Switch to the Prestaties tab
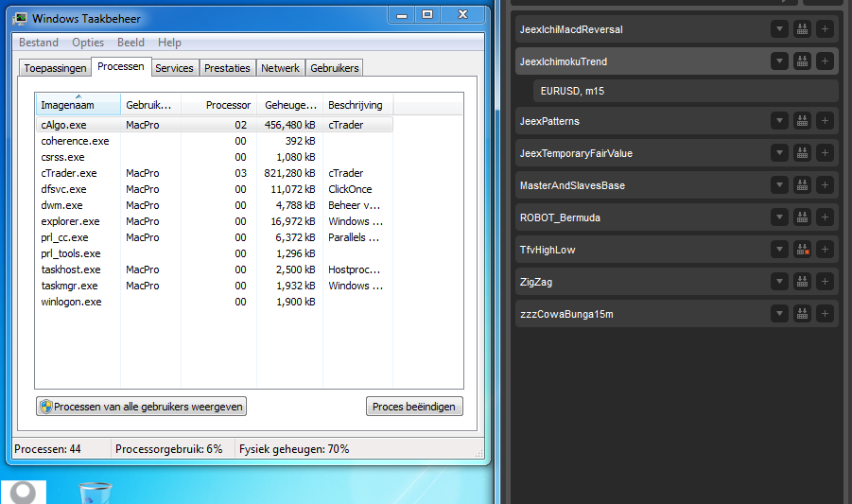The height and width of the screenshot is (504, 852). click(227, 68)
